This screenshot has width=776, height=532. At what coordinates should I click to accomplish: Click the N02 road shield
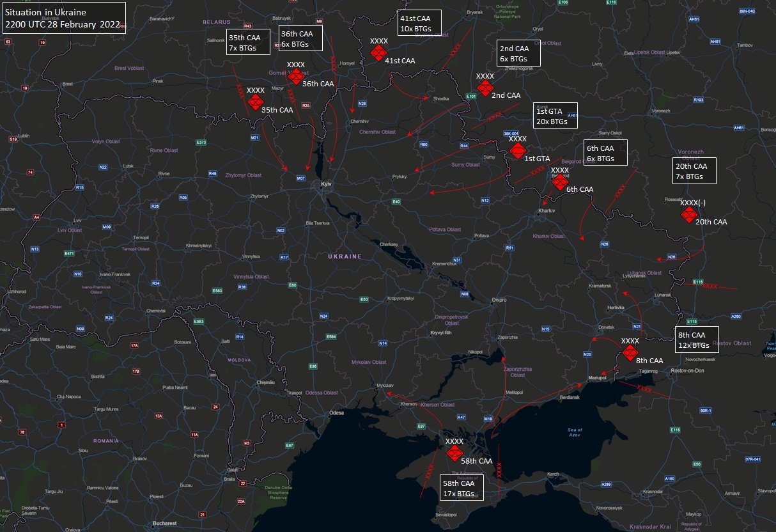281,230
